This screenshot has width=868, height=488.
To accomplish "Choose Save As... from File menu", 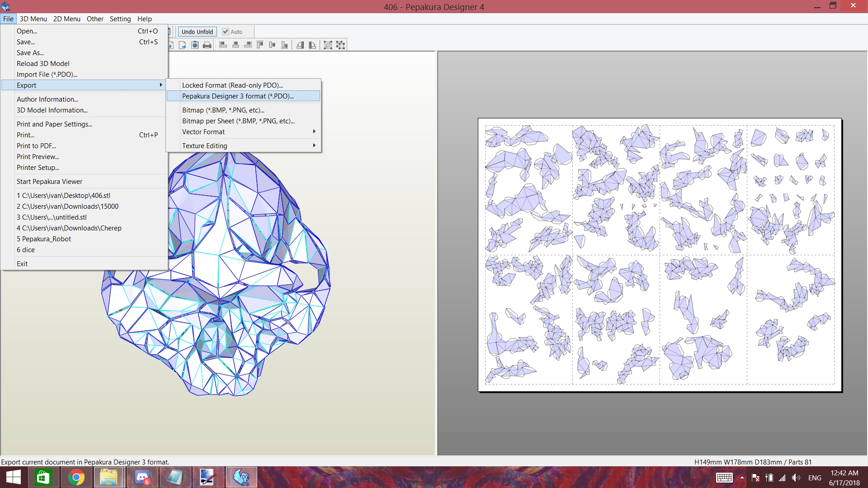I will (x=84, y=52).
